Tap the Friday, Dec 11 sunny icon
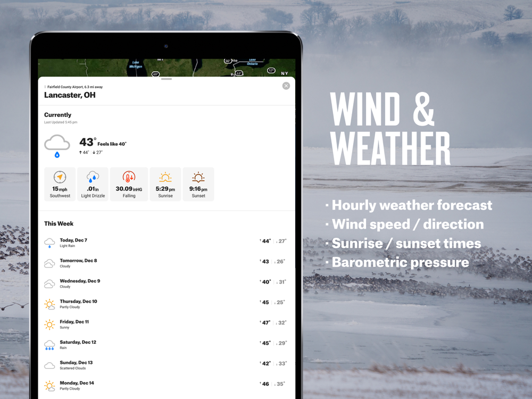The width and height of the screenshot is (532, 399). point(49,325)
